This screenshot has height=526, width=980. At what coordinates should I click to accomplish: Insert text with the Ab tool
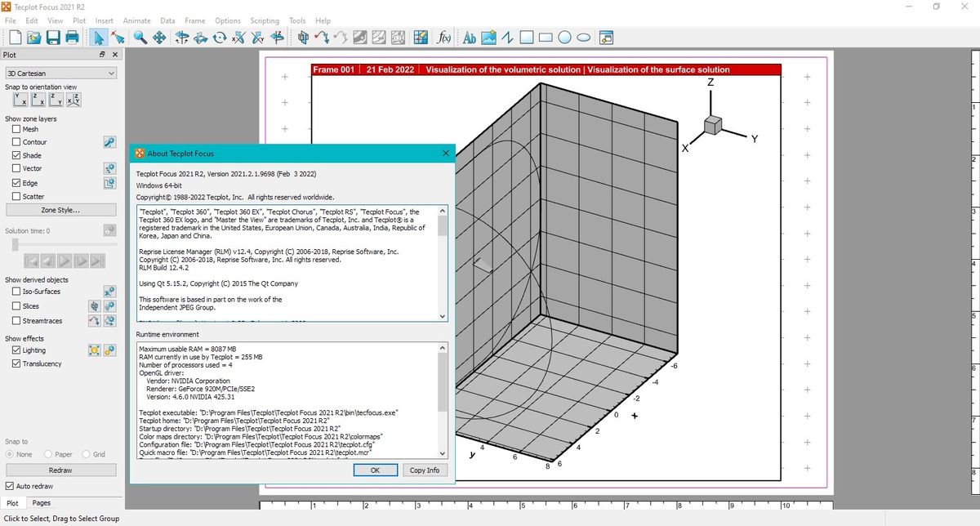pos(470,37)
